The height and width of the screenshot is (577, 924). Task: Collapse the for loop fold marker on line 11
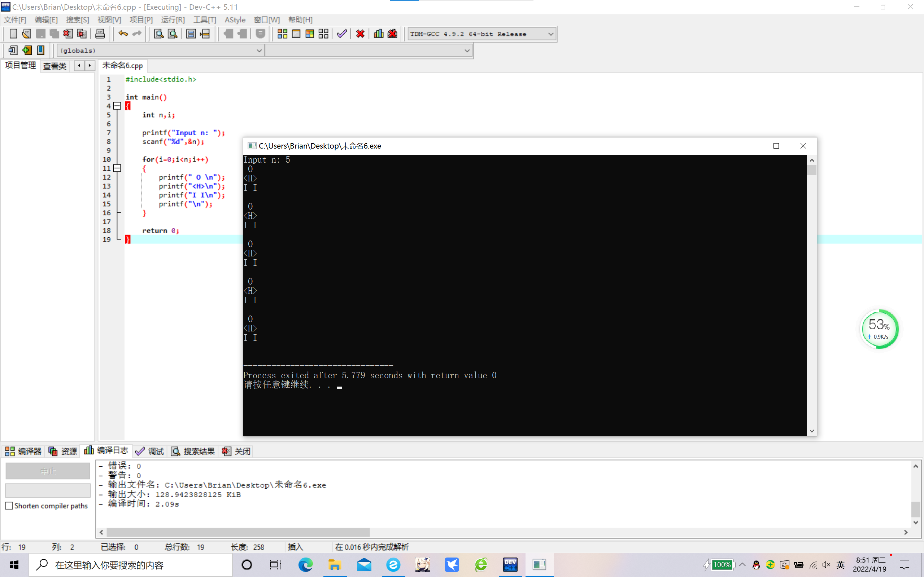(118, 168)
